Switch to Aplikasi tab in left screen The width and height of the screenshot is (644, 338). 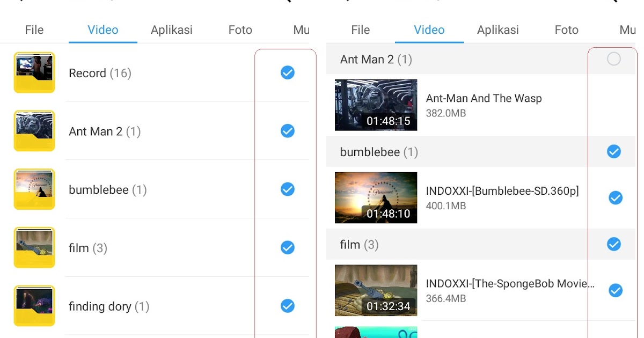pos(172,30)
